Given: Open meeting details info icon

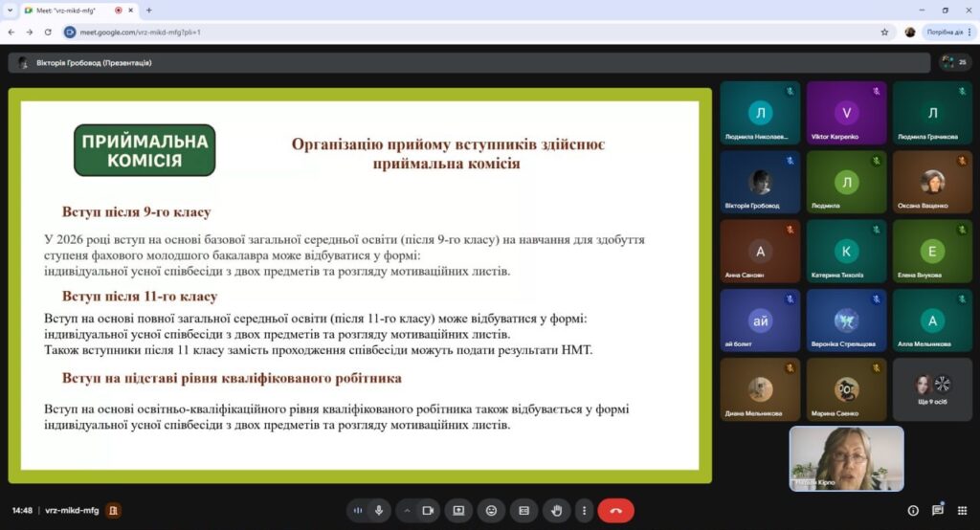Looking at the screenshot, I should (913, 511).
